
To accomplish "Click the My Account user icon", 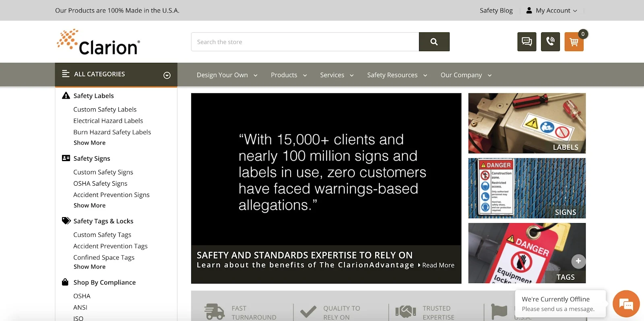I will pyautogui.click(x=529, y=10).
